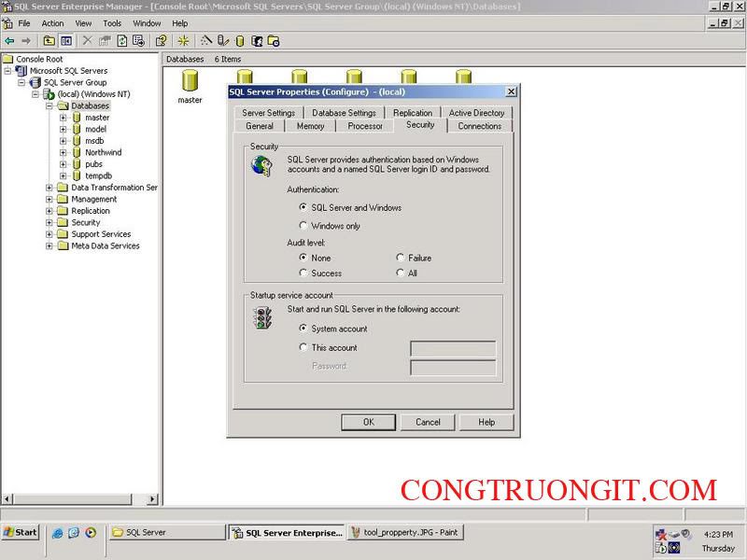Open the Action menu

[52, 23]
